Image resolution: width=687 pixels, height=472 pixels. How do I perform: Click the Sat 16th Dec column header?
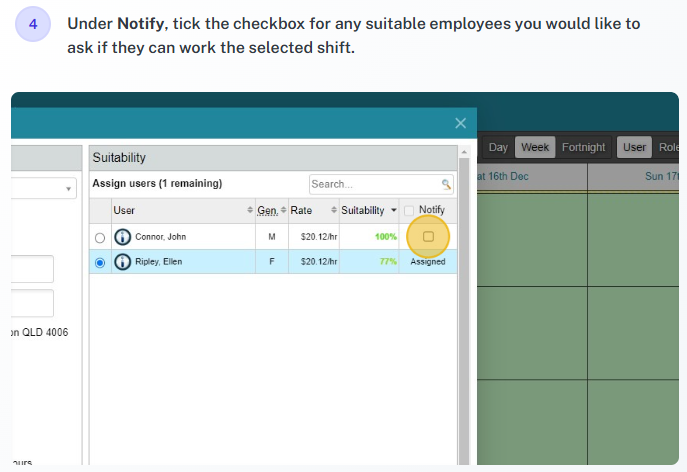(532, 177)
